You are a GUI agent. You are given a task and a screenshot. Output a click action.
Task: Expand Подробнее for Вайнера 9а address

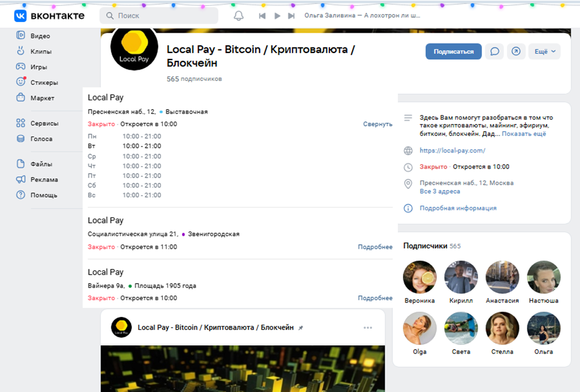point(375,298)
